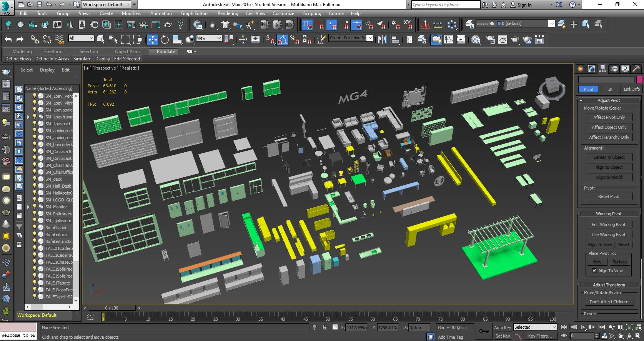This screenshot has width=644, height=341.
Task: Activate the Select and Rotate tool
Action: point(165,40)
